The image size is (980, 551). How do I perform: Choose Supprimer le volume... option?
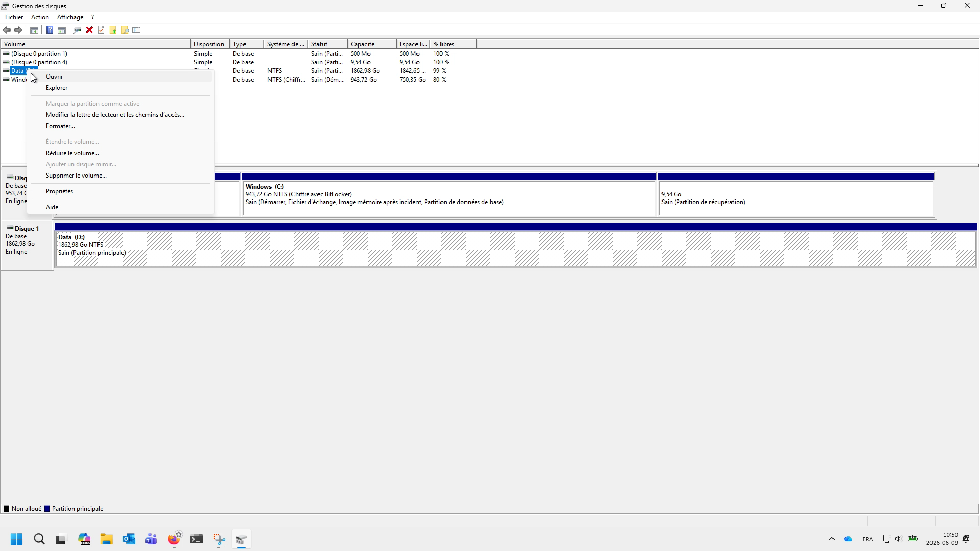pyautogui.click(x=120, y=176)
